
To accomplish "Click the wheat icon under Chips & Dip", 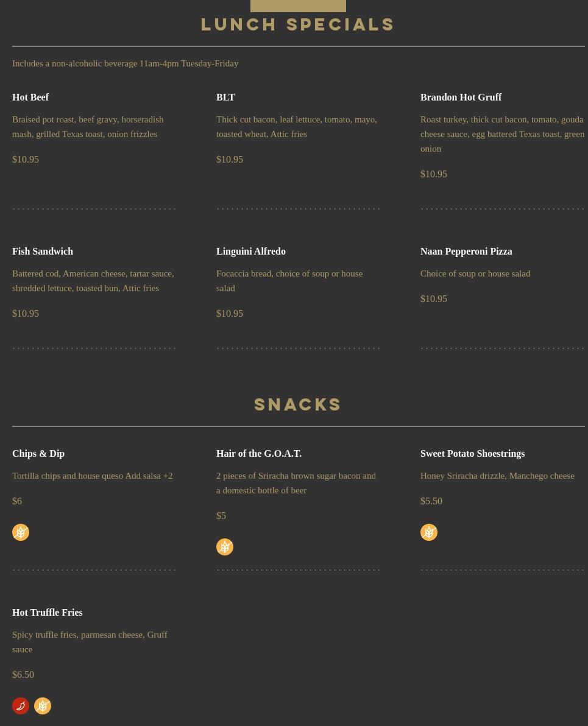I will tap(21, 532).
